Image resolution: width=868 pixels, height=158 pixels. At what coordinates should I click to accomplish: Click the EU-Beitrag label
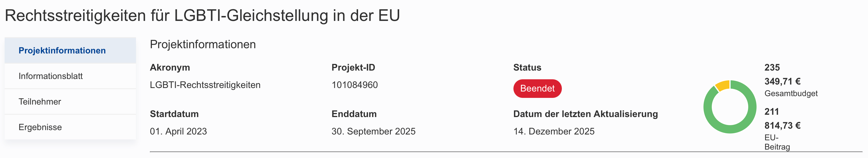coord(777,142)
